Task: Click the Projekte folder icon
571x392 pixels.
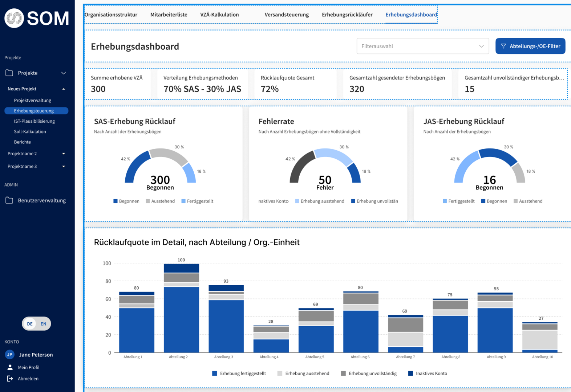Action: tap(9, 73)
